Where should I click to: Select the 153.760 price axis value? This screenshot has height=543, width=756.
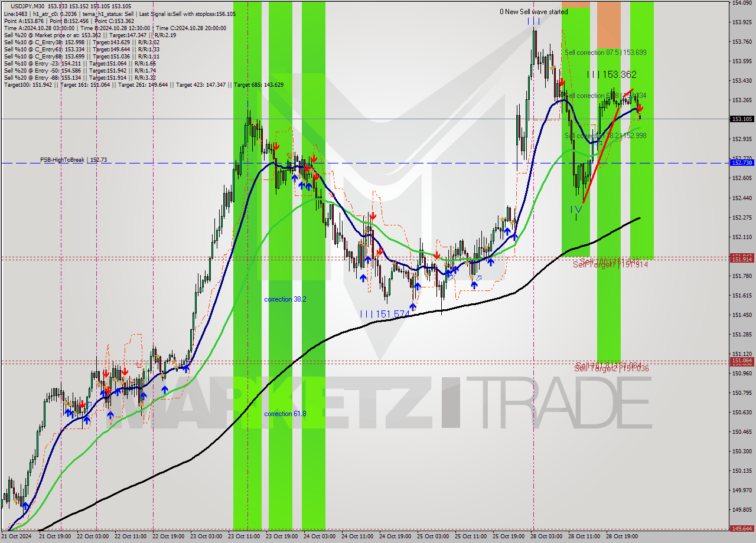pos(742,42)
